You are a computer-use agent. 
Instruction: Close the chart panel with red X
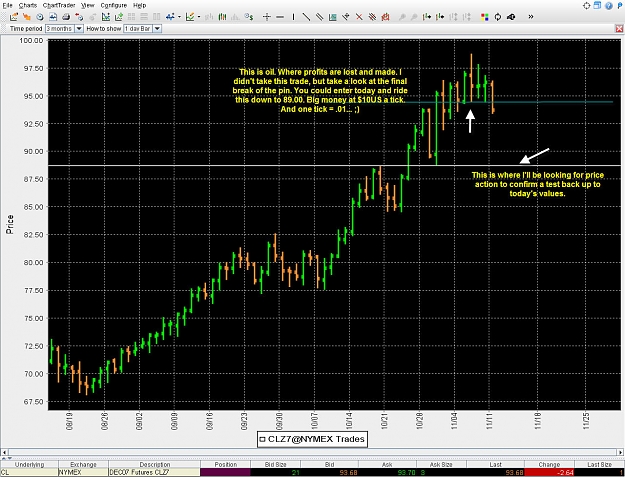(619, 29)
